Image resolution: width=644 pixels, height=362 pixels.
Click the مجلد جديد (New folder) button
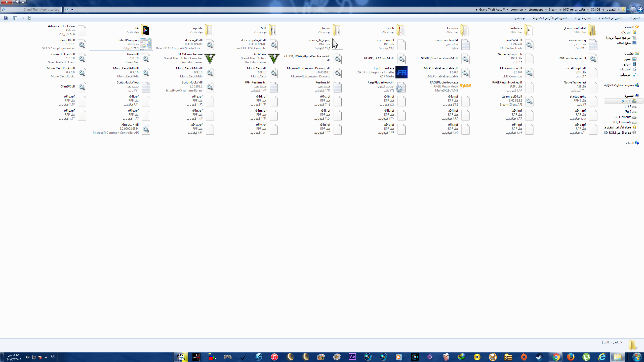tap(519, 18)
